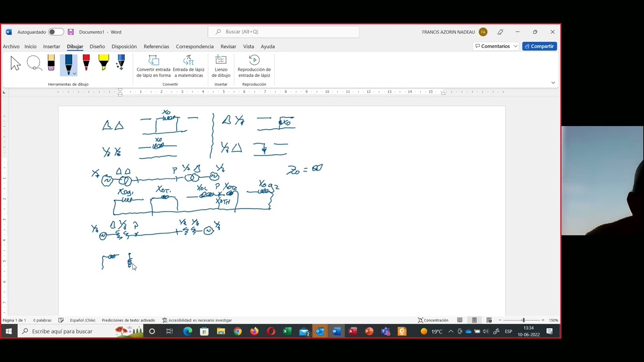Switch to the Inicio tab
This screenshot has width=644, height=362.
tap(30, 46)
